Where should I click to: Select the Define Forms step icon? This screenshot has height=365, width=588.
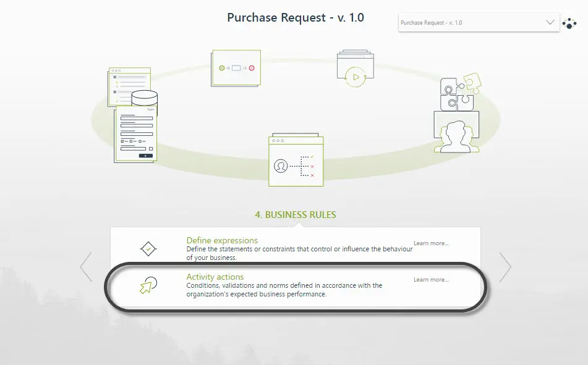click(x=136, y=134)
